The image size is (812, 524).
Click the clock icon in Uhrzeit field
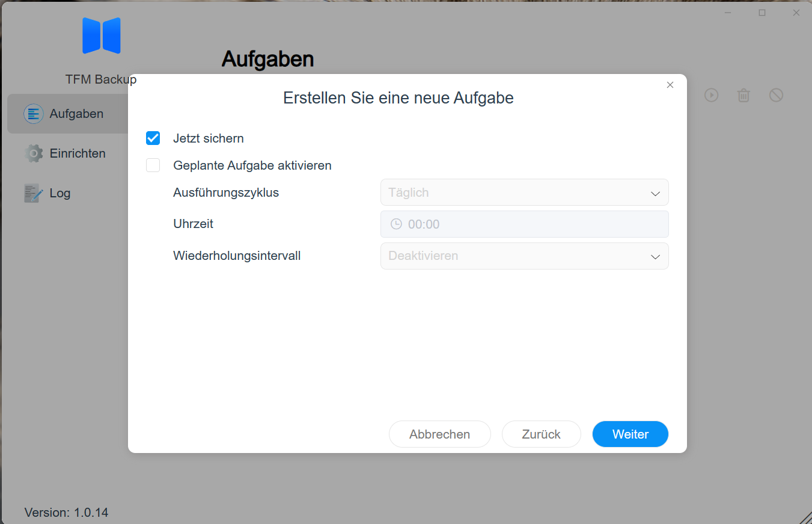[x=396, y=224]
